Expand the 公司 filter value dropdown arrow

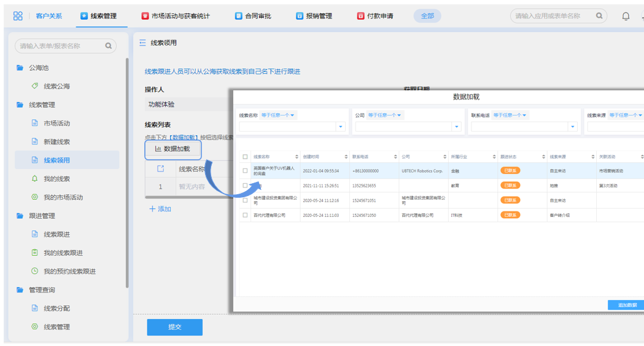coord(456,127)
